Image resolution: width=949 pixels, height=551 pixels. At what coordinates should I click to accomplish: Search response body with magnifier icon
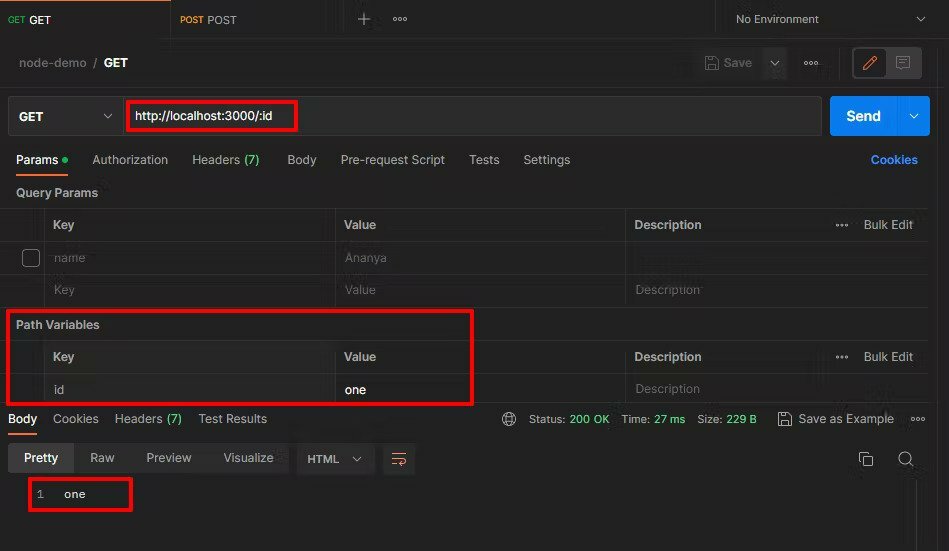[x=905, y=459]
